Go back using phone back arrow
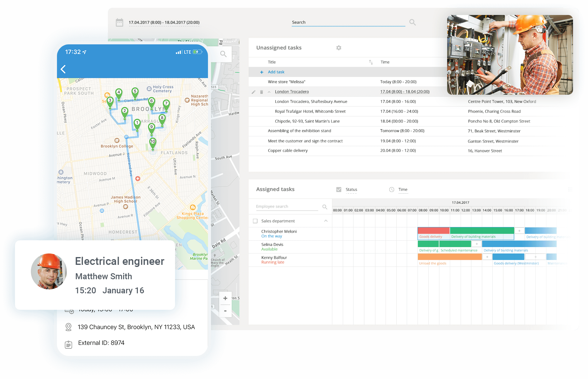This screenshot has width=588, height=379. point(63,69)
